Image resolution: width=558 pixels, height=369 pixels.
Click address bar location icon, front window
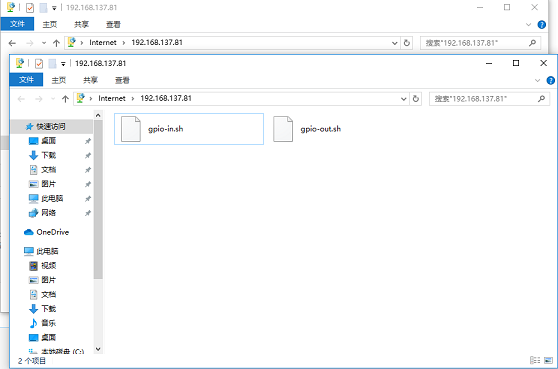[81, 98]
